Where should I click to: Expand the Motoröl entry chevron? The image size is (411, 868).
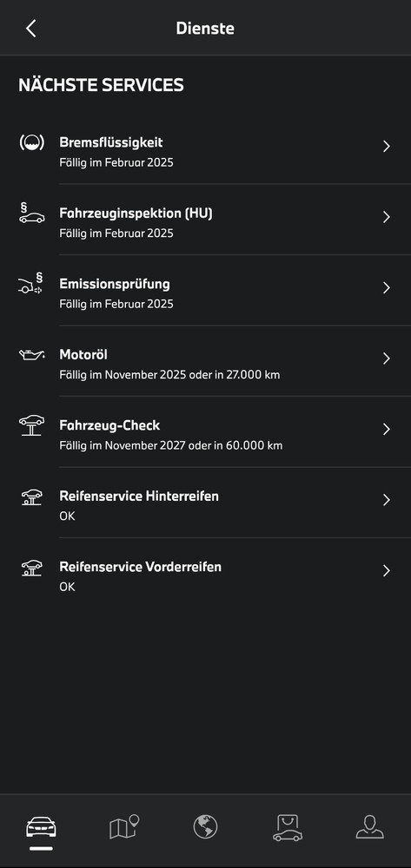387,358
